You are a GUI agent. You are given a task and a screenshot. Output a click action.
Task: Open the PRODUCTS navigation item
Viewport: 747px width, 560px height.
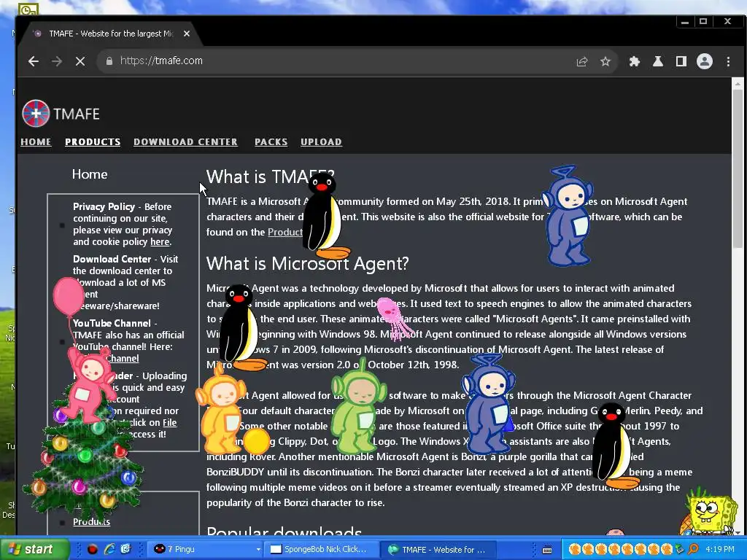point(93,142)
